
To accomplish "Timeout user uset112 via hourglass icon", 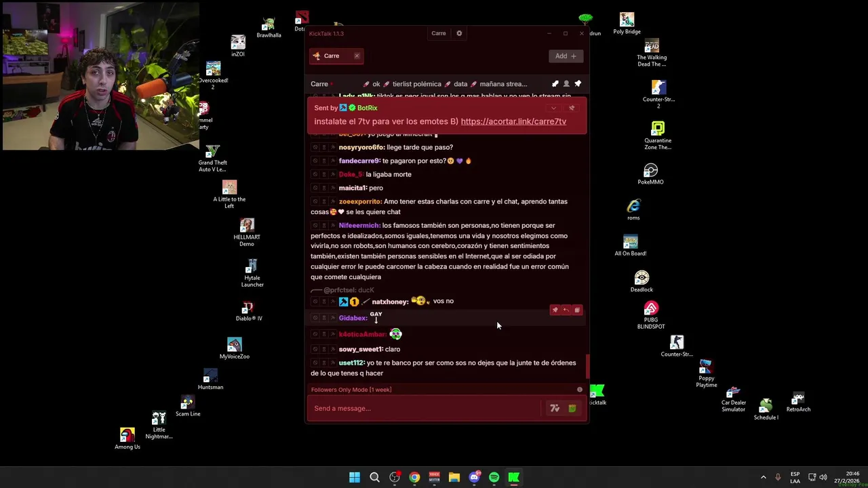I will click(x=323, y=363).
